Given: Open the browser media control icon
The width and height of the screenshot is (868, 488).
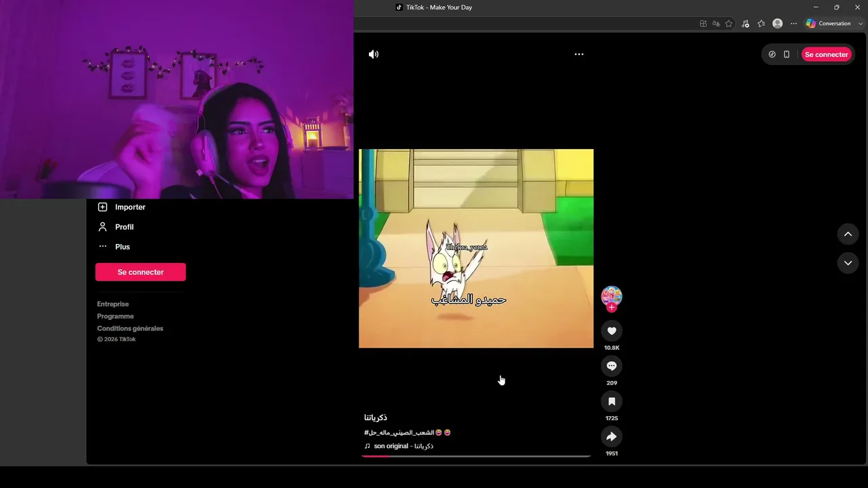Looking at the screenshot, I should point(745,24).
